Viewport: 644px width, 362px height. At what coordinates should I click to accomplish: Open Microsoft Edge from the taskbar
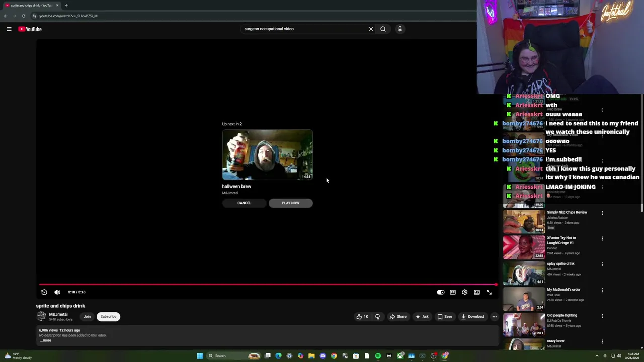pyautogui.click(x=278, y=356)
